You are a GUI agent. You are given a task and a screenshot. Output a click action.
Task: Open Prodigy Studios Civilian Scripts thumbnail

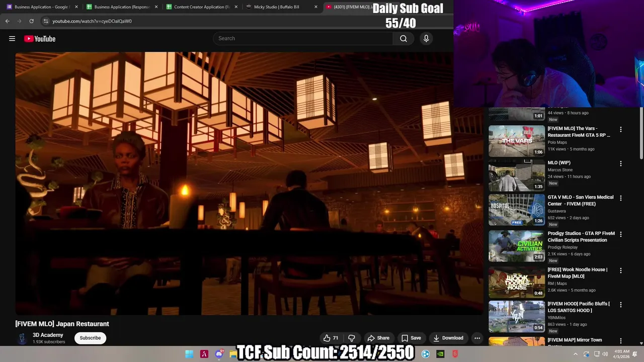pos(517,246)
